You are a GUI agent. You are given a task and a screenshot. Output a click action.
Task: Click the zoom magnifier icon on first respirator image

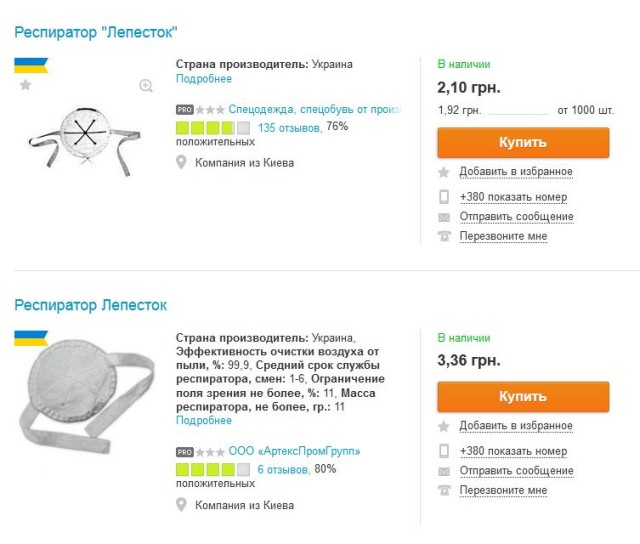(x=146, y=86)
